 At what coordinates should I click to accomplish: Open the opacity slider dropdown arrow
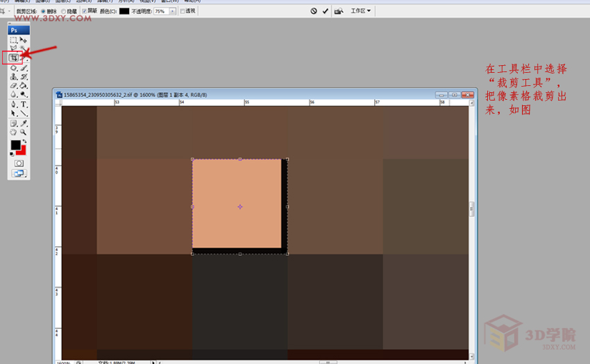click(172, 11)
